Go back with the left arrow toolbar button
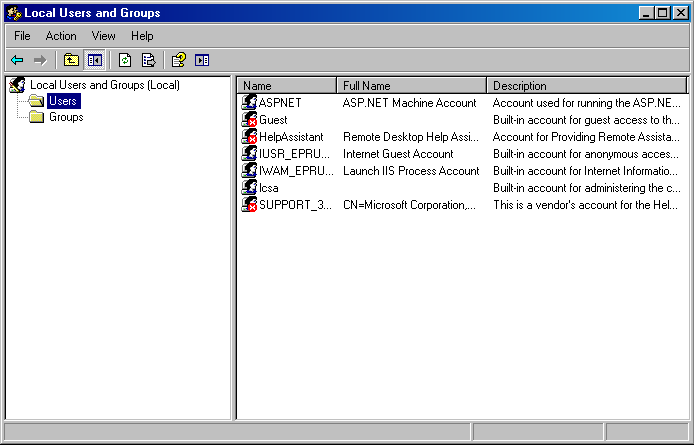Viewport: 694px width, 446px height. pos(17,60)
